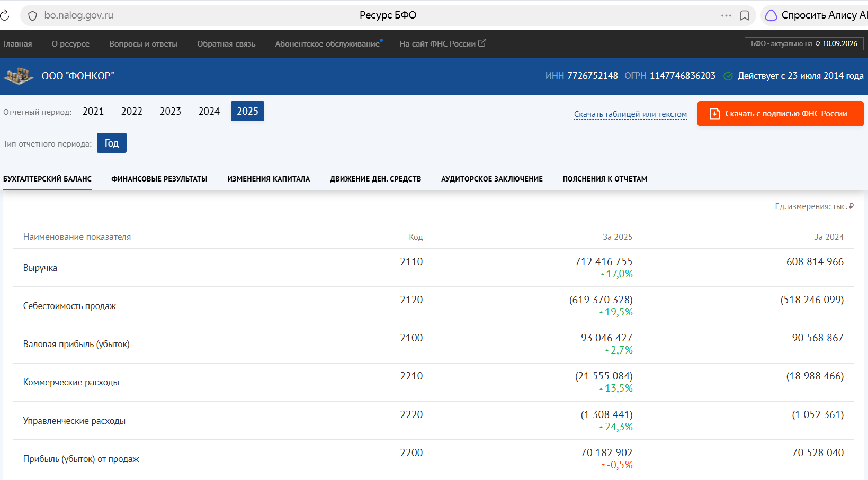Click the ООО "ФОНКОР" company name
Screen dimensions: 868x480
tap(78, 76)
